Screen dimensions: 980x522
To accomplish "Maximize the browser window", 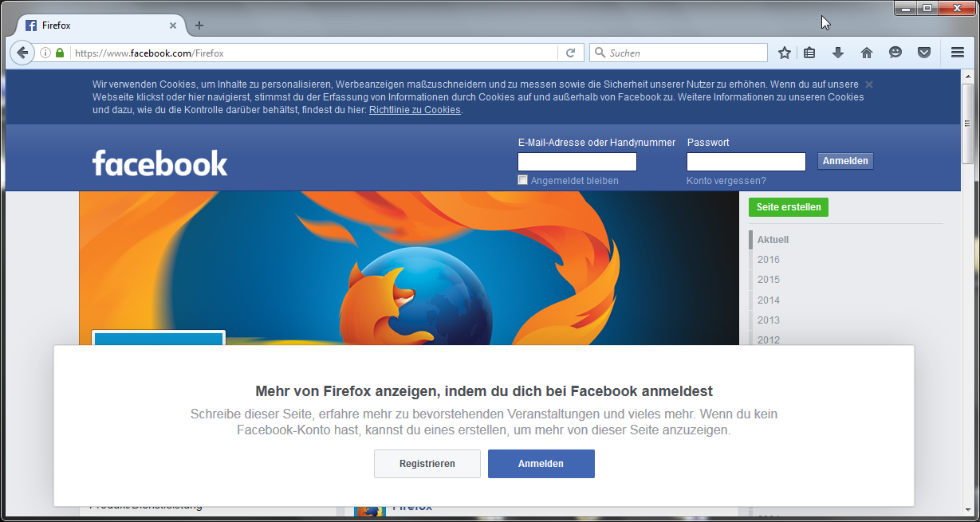I will [927, 9].
